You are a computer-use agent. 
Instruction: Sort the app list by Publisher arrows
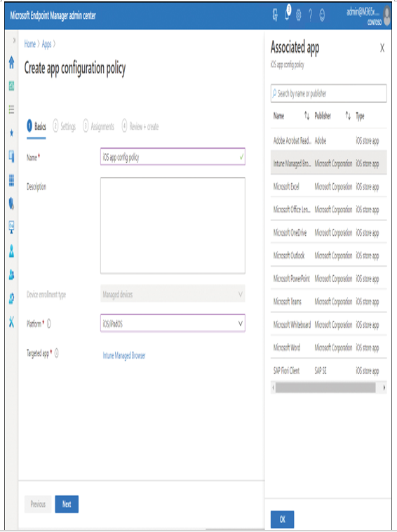point(348,116)
